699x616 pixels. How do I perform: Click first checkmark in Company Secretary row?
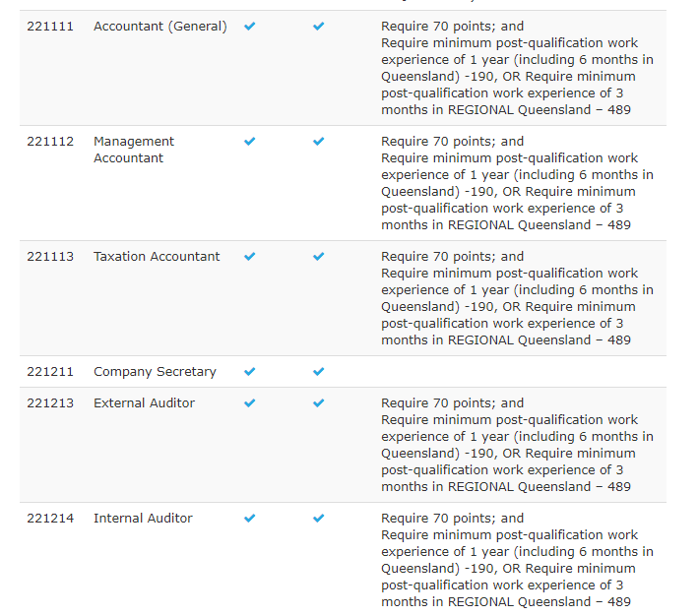pos(249,372)
